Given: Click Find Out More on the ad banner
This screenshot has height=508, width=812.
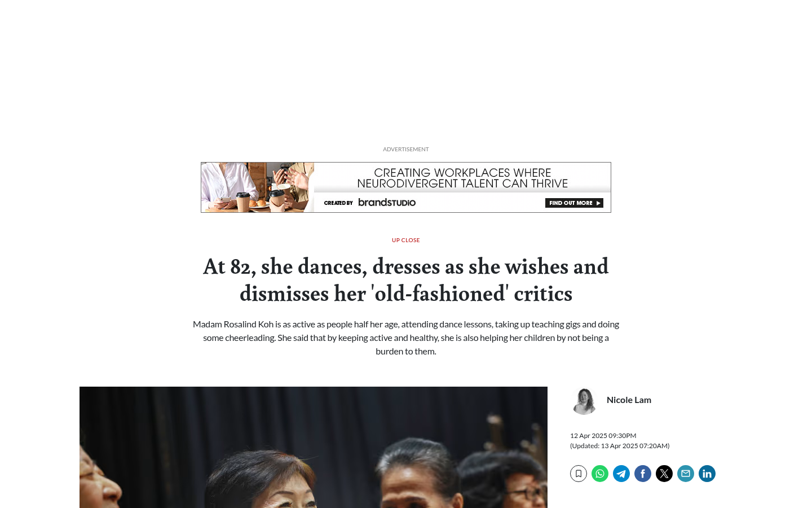Looking at the screenshot, I should (x=574, y=203).
